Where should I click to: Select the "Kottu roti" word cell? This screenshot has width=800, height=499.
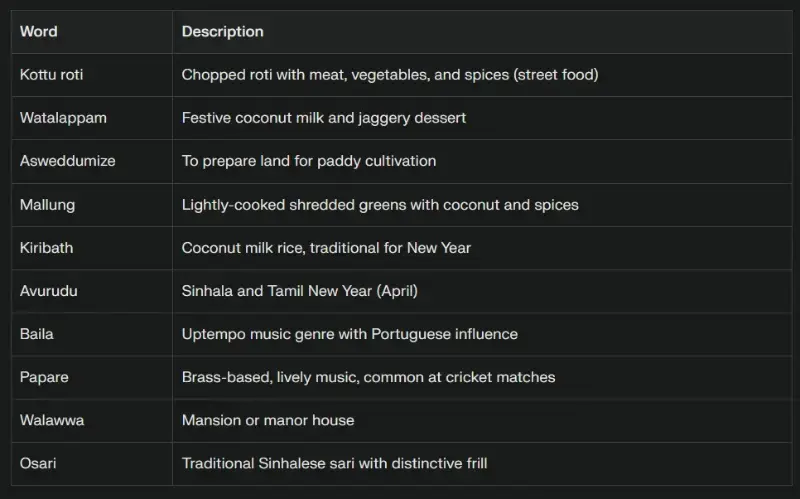(51, 74)
